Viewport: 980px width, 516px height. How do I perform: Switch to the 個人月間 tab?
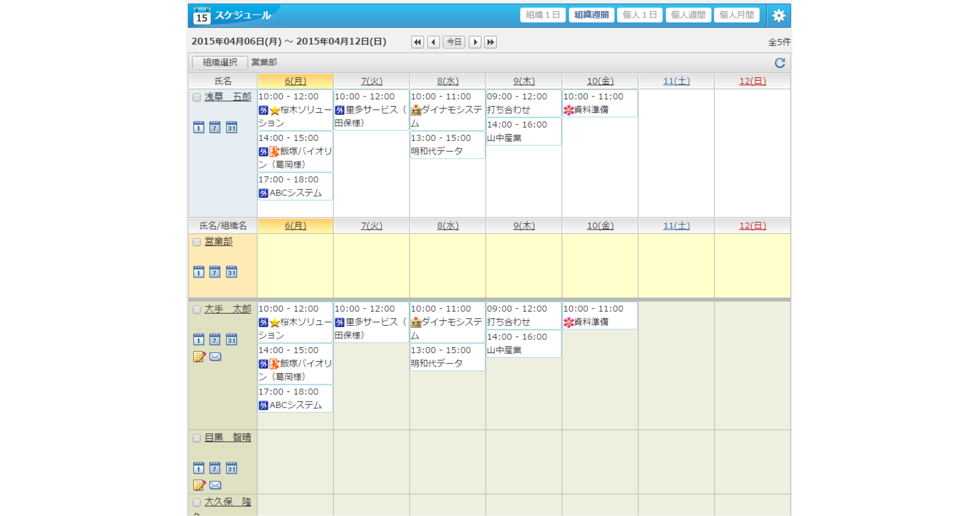click(736, 15)
